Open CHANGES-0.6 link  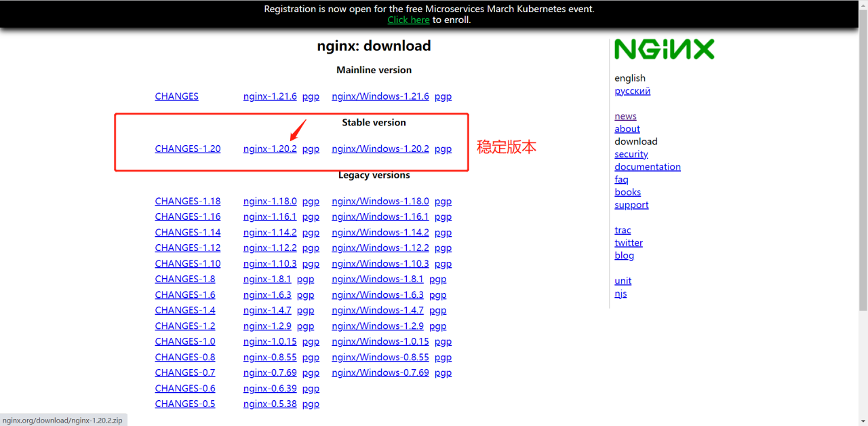pyautogui.click(x=185, y=388)
